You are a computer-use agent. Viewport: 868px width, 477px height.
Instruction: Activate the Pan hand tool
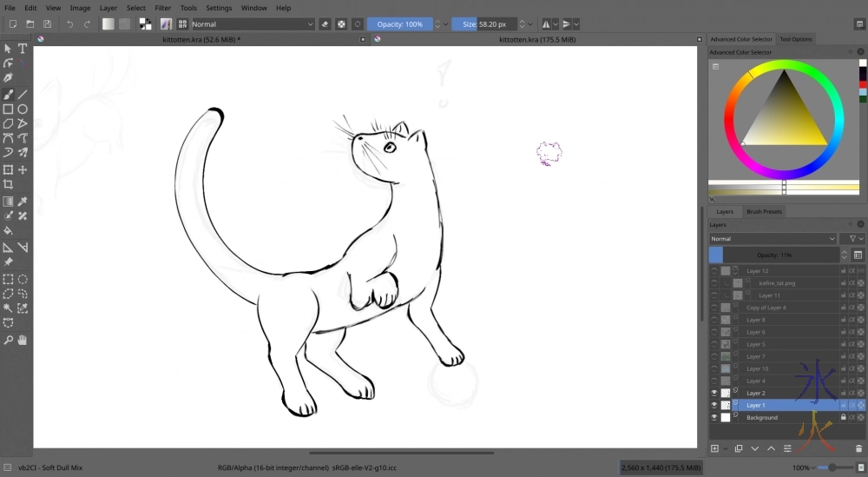click(x=23, y=339)
